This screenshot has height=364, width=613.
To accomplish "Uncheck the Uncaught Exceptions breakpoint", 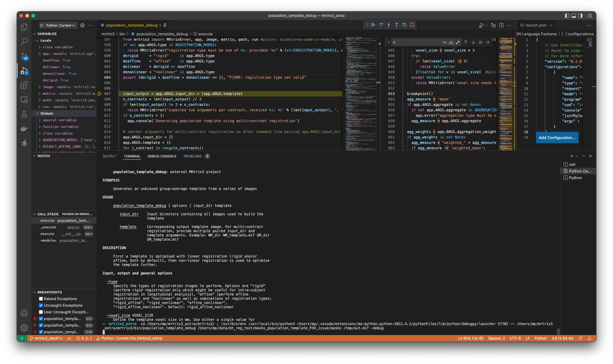I will tap(41, 305).
